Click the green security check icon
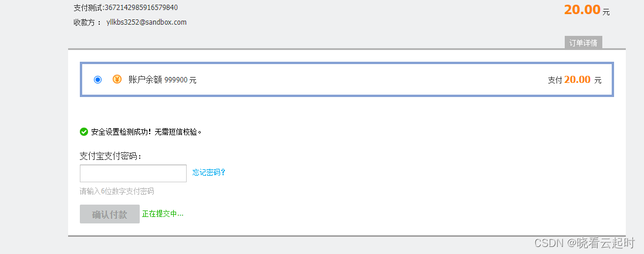 point(84,132)
